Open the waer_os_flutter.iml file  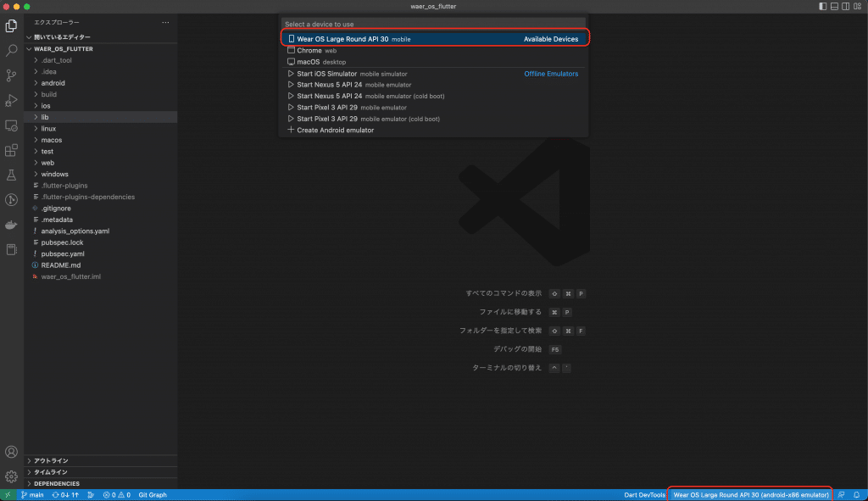tap(101, 276)
